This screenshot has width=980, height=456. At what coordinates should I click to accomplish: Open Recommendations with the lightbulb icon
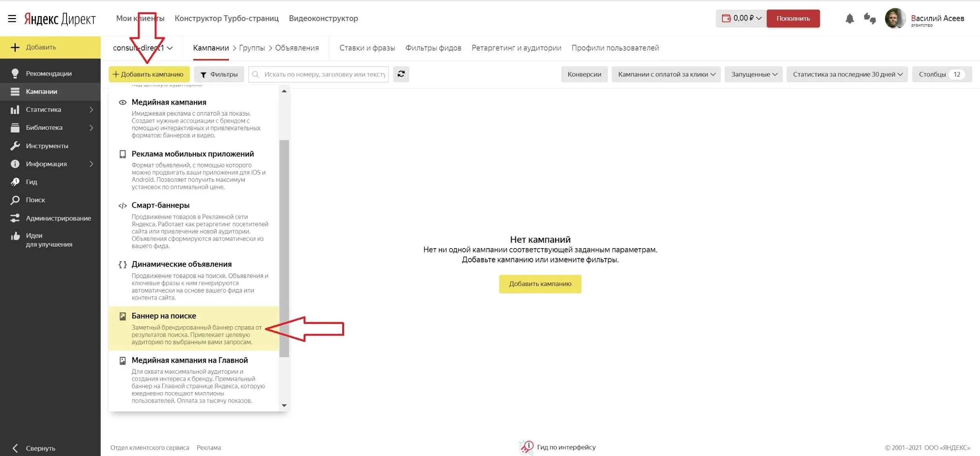[x=15, y=73]
